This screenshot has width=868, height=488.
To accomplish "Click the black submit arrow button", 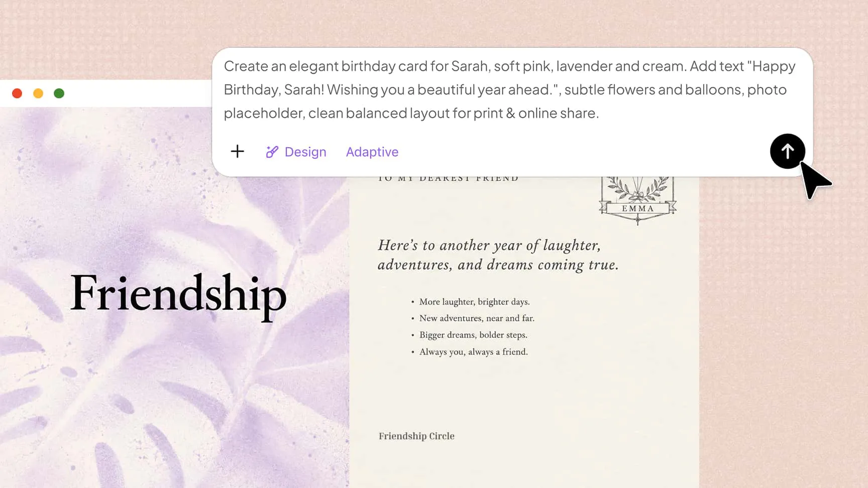I will [787, 151].
